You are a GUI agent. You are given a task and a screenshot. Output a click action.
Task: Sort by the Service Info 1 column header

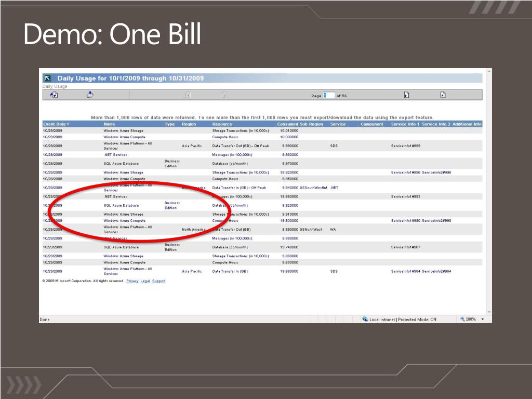click(x=405, y=124)
